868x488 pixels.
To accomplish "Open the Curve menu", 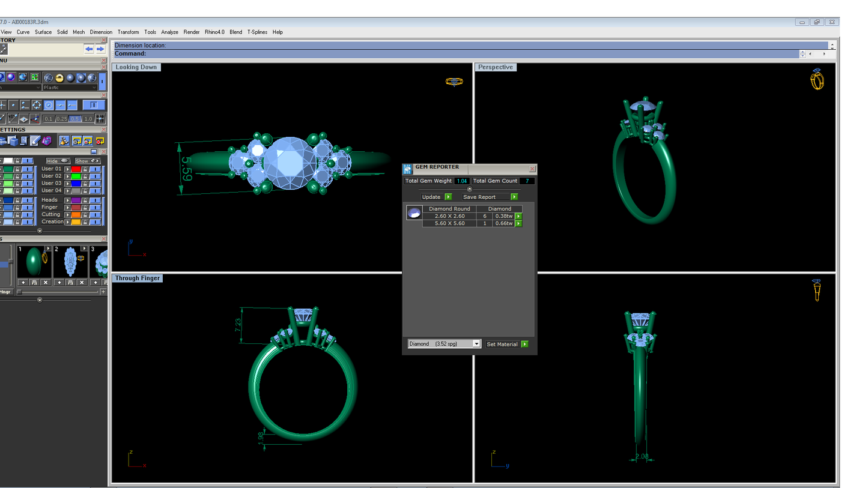I will tap(23, 32).
